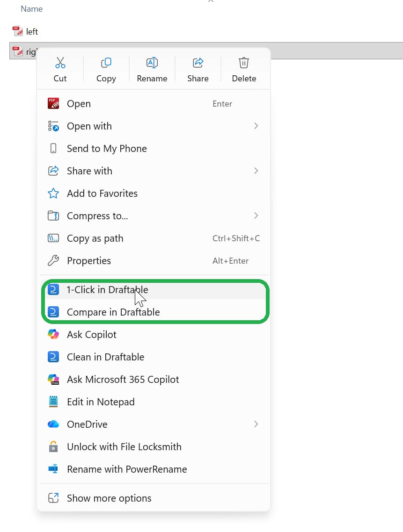Click the Microsoft 365 Copilot icon
The height and width of the screenshot is (532, 403).
53,379
